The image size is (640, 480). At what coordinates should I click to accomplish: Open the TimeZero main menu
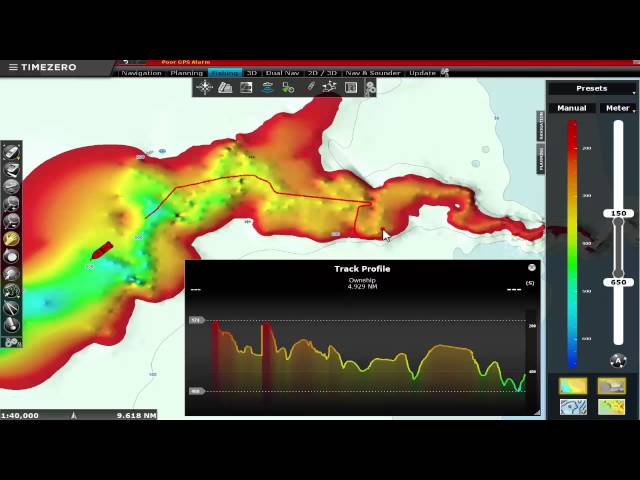coord(13,68)
